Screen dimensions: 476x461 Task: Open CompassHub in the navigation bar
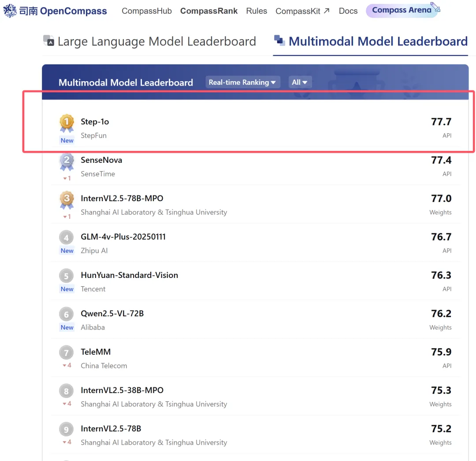coord(147,11)
